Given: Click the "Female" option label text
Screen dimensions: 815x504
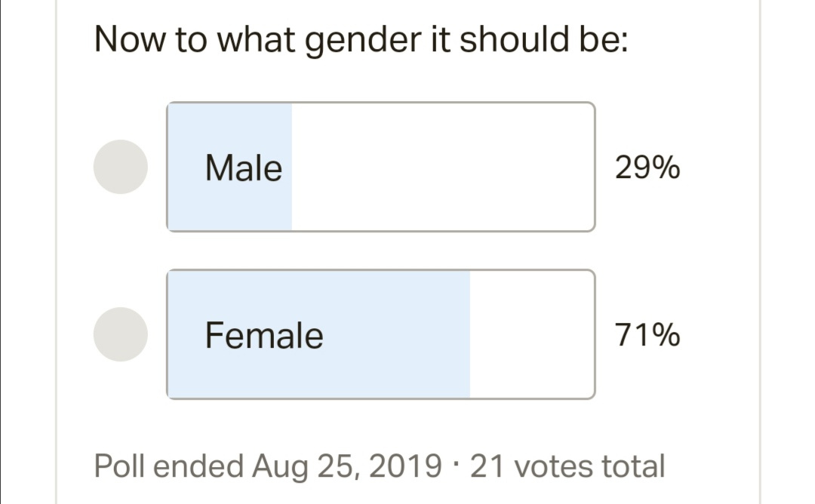Looking at the screenshot, I should click(x=263, y=335).
